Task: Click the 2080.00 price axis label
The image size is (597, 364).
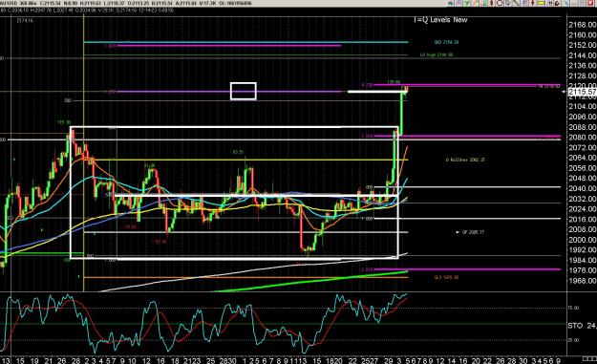Action: click(582, 138)
